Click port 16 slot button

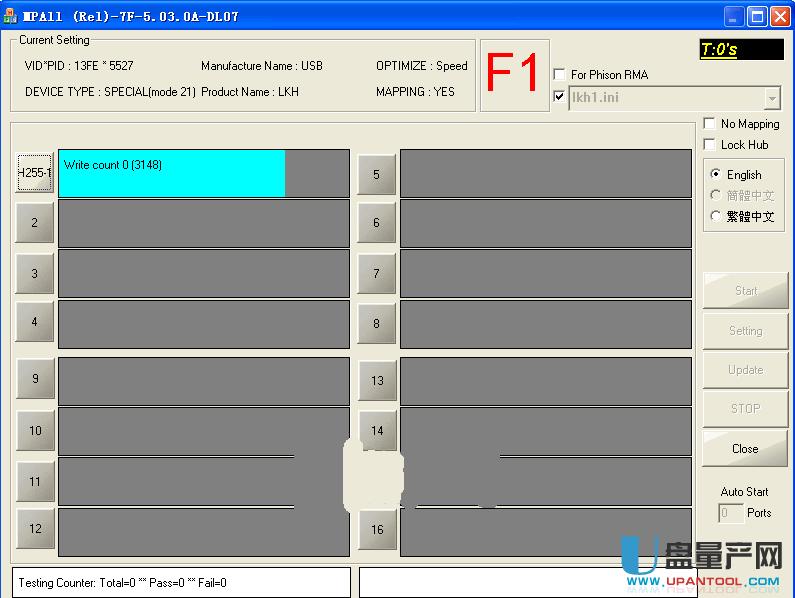coord(377,530)
